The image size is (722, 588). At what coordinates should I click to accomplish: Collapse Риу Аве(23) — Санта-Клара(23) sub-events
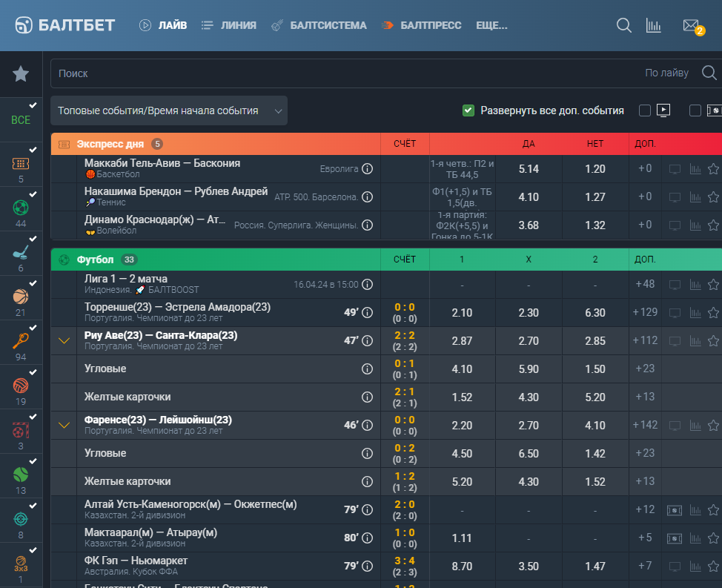click(x=64, y=341)
